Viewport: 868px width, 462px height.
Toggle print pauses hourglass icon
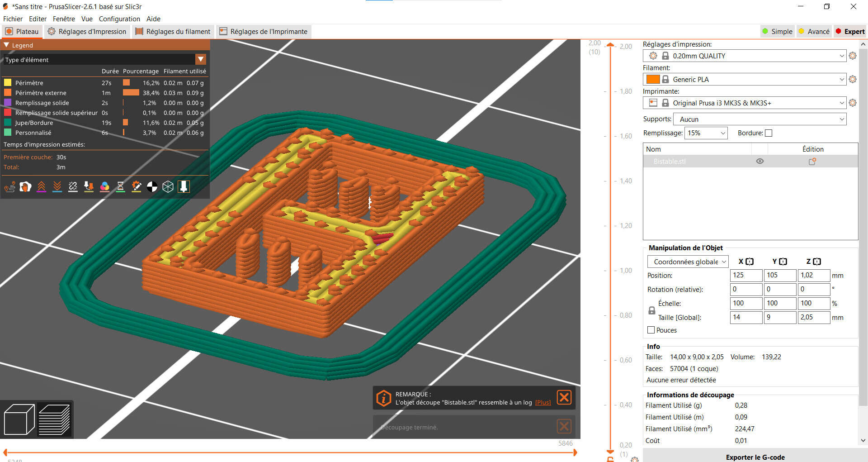[x=121, y=186]
